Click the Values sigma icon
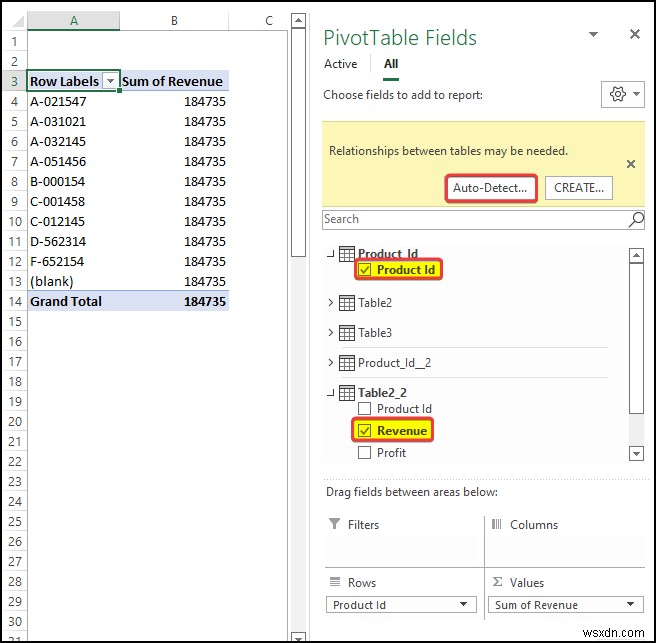This screenshot has width=656, height=643. click(497, 582)
